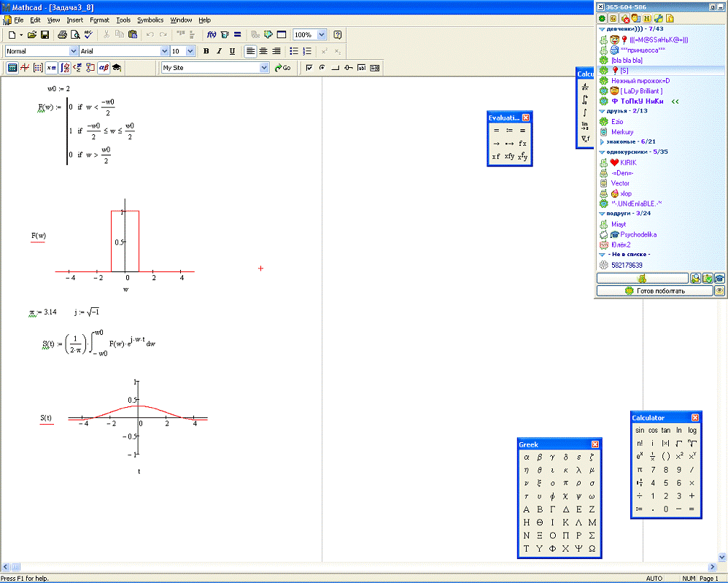
Task: Open the Symbolics menu
Action: pyautogui.click(x=150, y=20)
